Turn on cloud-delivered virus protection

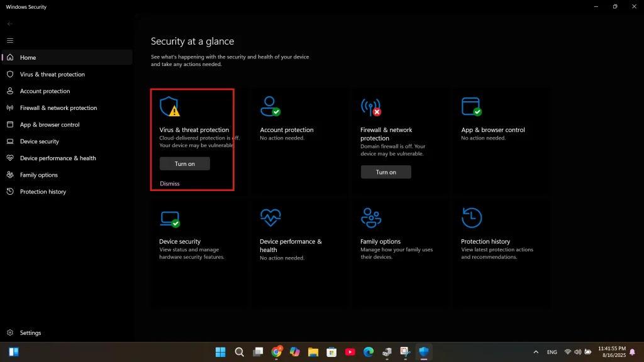(184, 163)
